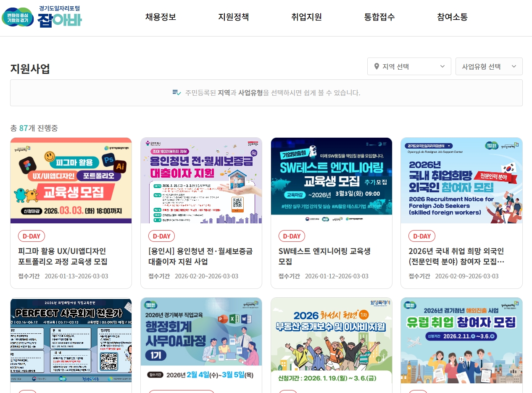Click the D-DAY badge on 외국인 참여자 card
Viewport: 532px width, 393px height.
(422, 236)
